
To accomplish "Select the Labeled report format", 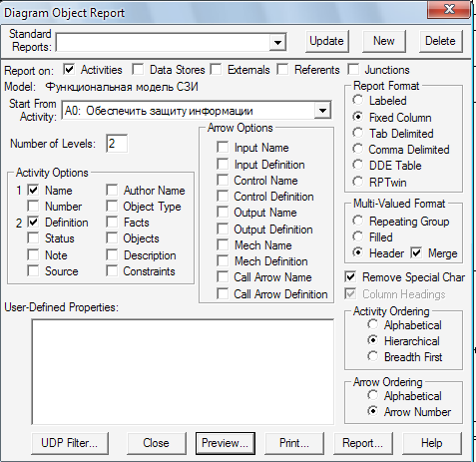I will (358, 100).
